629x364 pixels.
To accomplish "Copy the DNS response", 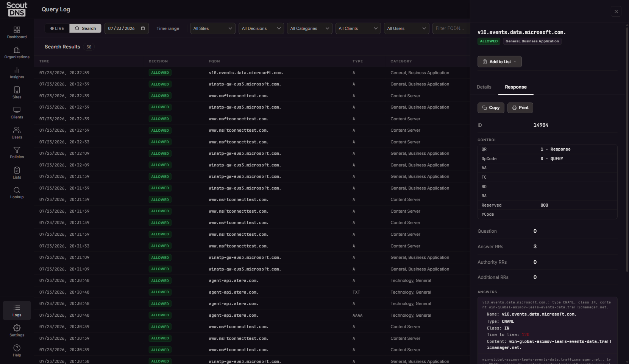I will pyautogui.click(x=491, y=108).
